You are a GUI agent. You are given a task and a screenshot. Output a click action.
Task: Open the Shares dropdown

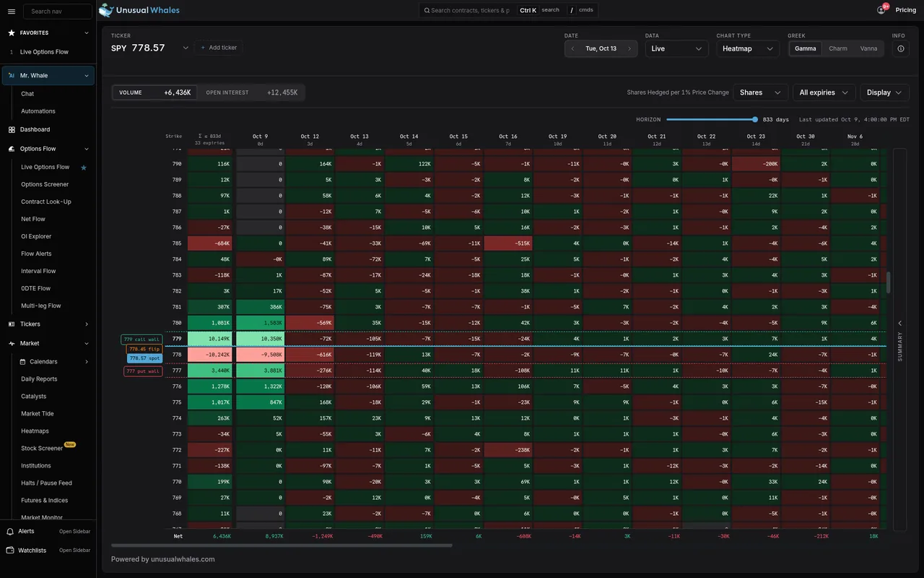tap(760, 92)
